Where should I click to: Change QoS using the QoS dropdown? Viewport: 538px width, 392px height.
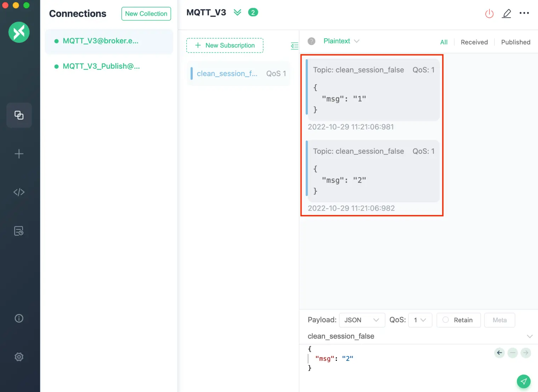tap(420, 320)
